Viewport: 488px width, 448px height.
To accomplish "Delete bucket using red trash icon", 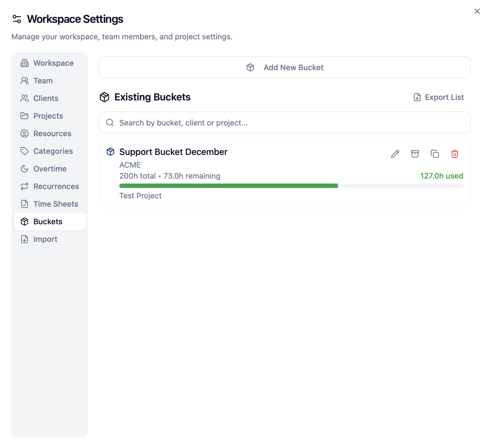I will [x=454, y=154].
